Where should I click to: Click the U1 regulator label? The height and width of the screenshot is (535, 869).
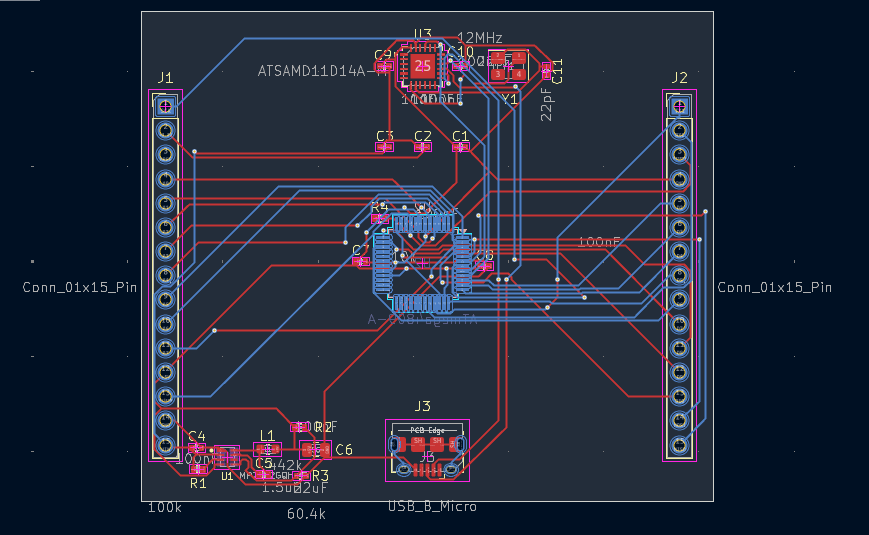[227, 476]
